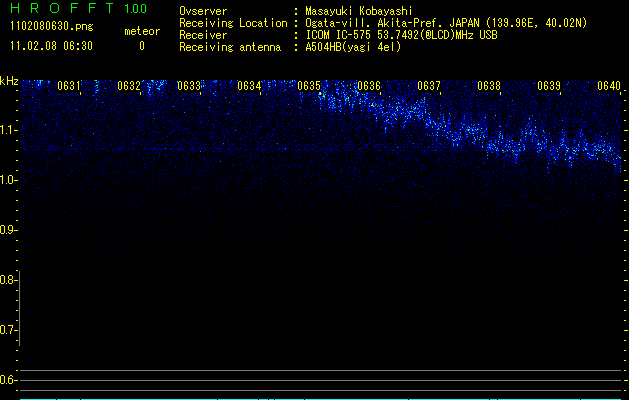Click the meteor count value 0
Viewport: 629px width, 400px height.
click(x=142, y=46)
